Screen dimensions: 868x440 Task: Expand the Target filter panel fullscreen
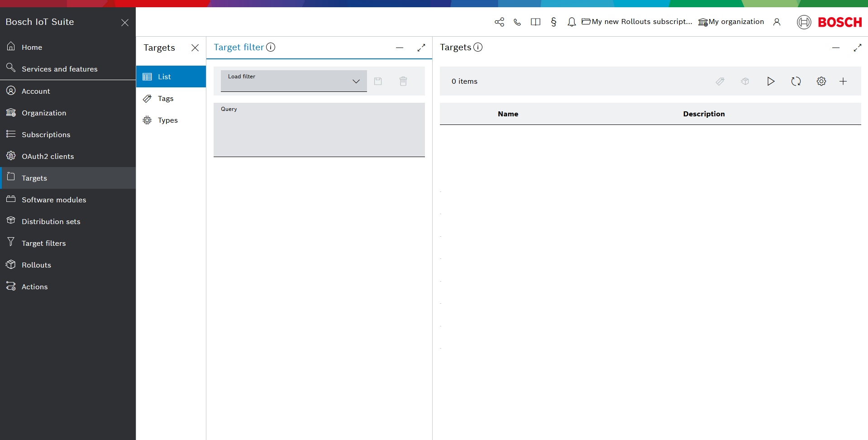(x=421, y=48)
